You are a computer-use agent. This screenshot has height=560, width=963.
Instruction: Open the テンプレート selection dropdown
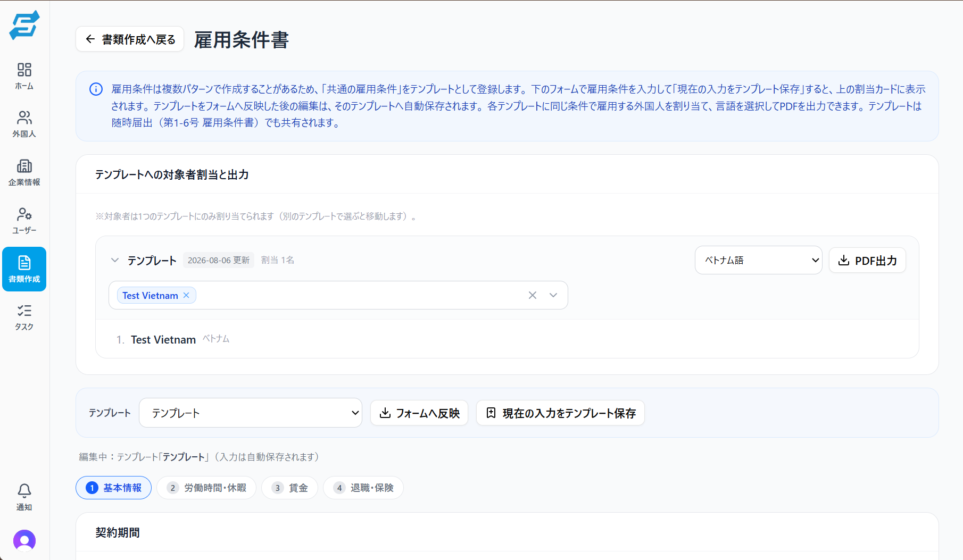coord(251,413)
